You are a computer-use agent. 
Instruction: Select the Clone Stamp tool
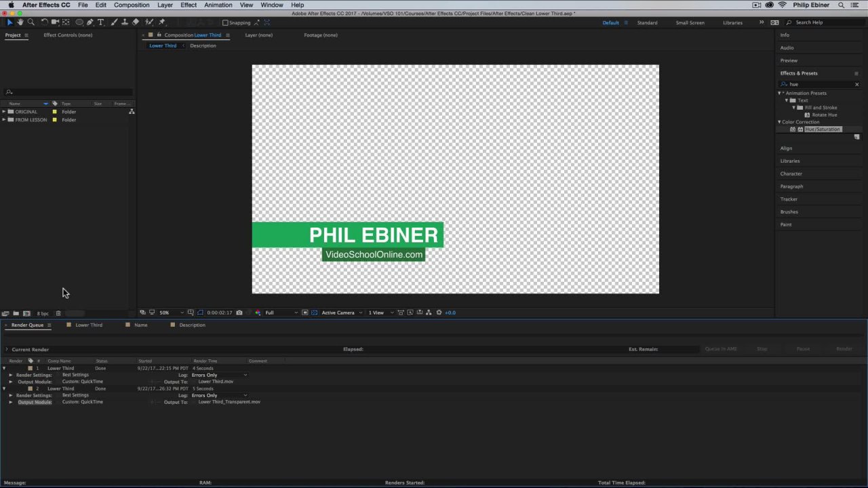(124, 22)
